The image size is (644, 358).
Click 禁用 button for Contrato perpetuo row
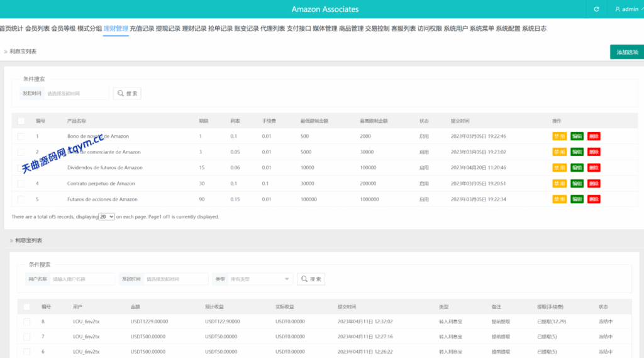pyautogui.click(x=559, y=184)
